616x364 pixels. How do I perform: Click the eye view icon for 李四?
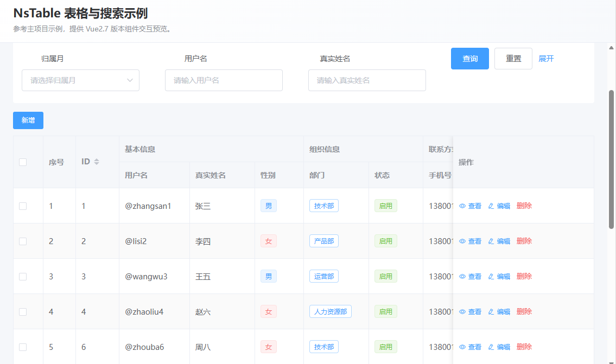[x=462, y=241]
